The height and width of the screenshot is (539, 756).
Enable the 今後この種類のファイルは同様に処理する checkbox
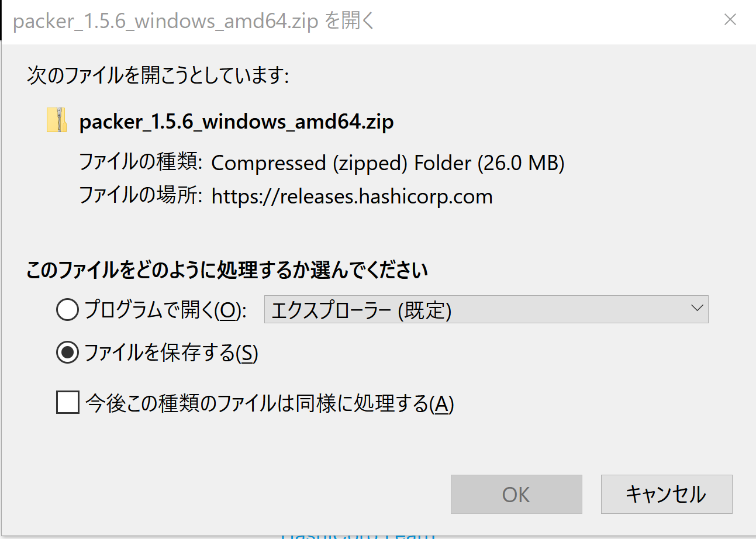(67, 403)
